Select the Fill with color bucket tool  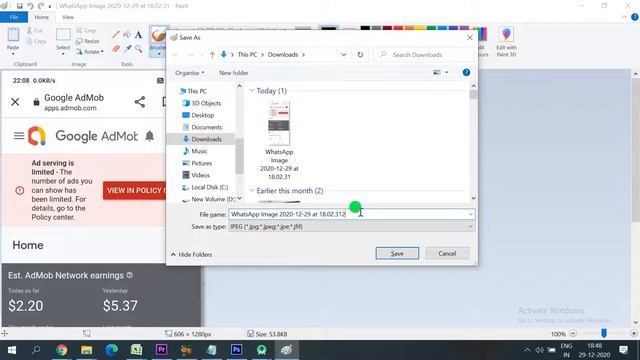pos(127,35)
